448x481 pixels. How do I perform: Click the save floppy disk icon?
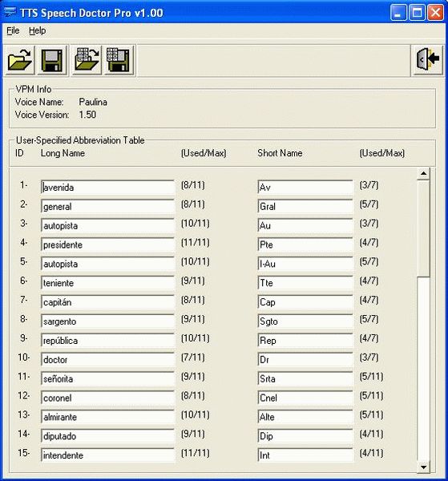52,60
